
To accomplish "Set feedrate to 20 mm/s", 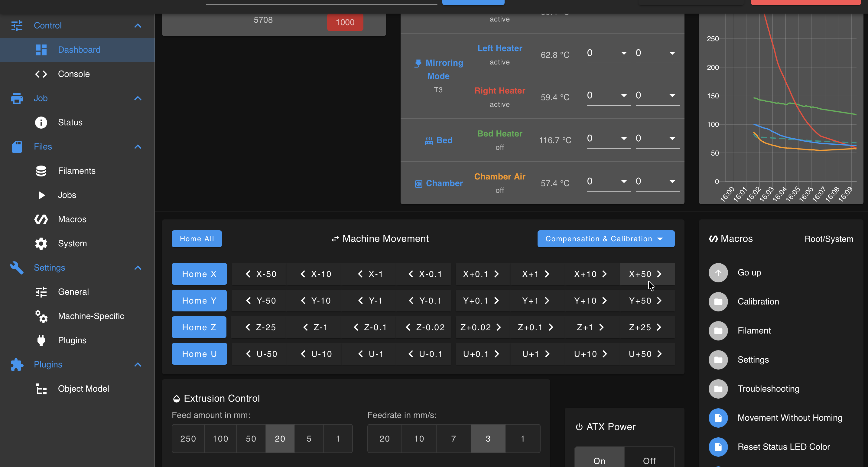I will pyautogui.click(x=385, y=438).
